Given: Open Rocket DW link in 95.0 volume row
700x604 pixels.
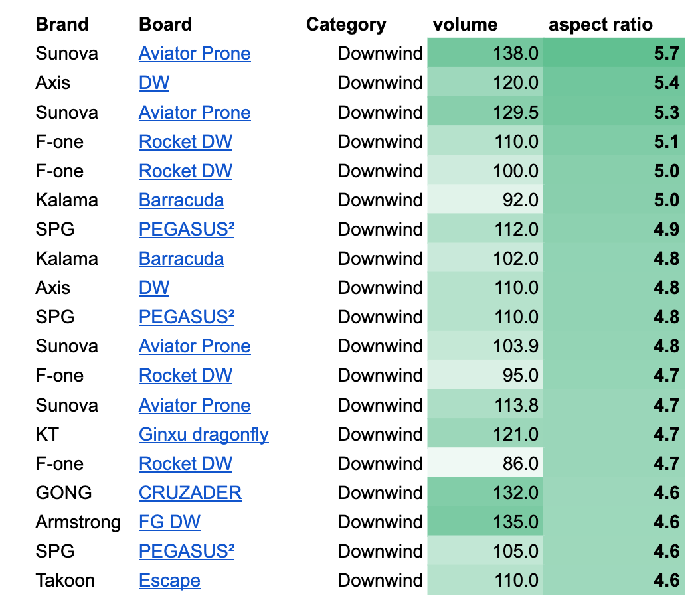Looking at the screenshot, I should pos(186,375).
